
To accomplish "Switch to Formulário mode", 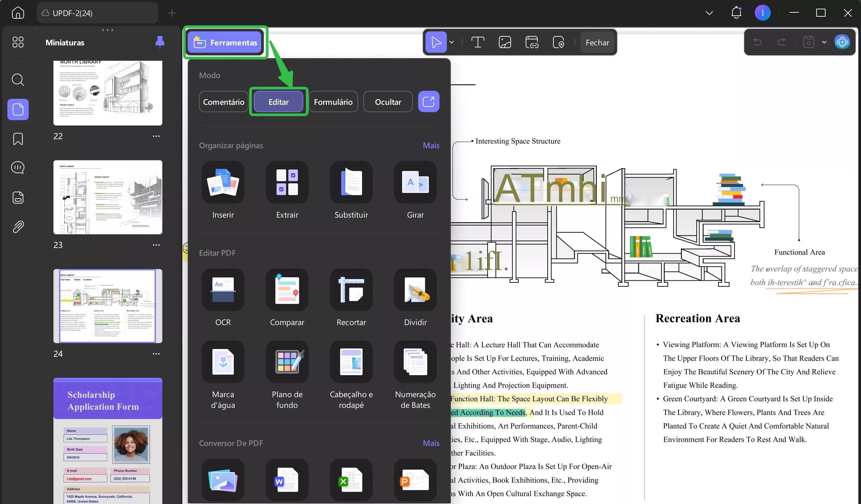I will (333, 102).
